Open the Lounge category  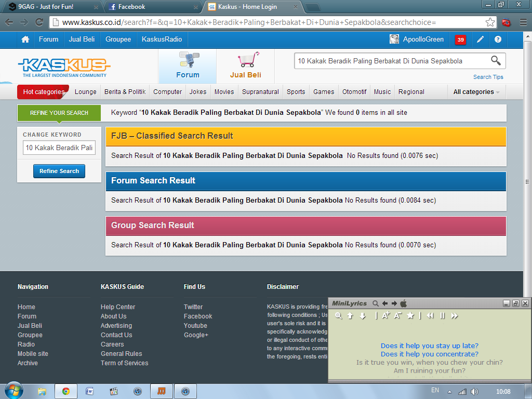86,92
